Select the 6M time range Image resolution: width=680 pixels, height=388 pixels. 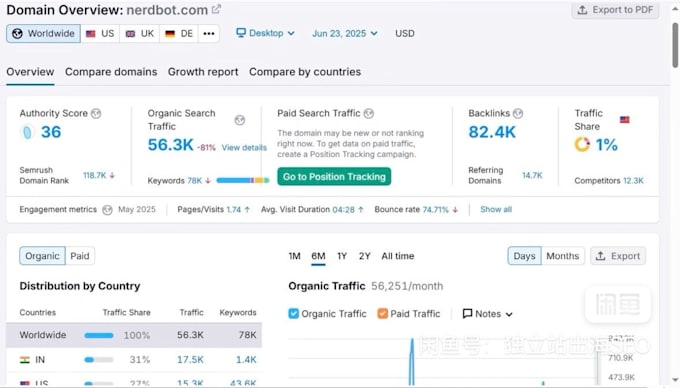pyautogui.click(x=318, y=256)
